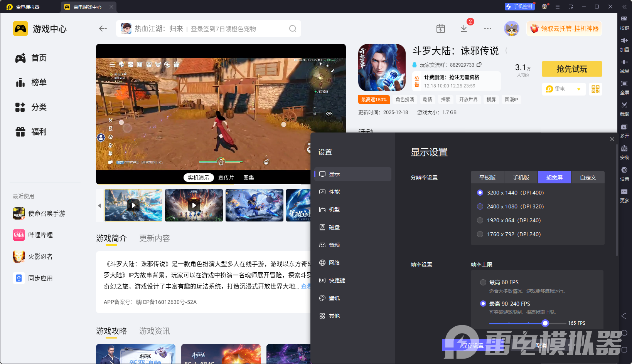Open 音频 audio settings section
Viewport: 632px width, 364px height.
(353, 245)
